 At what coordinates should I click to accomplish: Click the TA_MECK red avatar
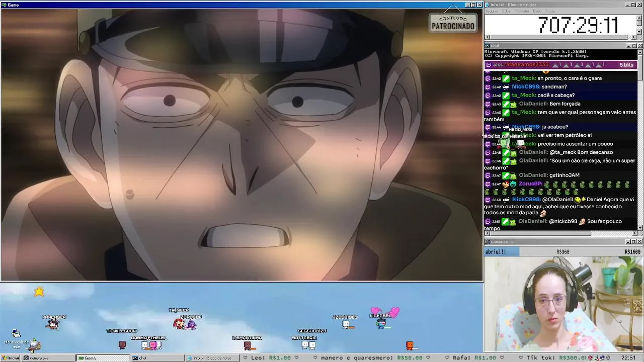pos(179,324)
